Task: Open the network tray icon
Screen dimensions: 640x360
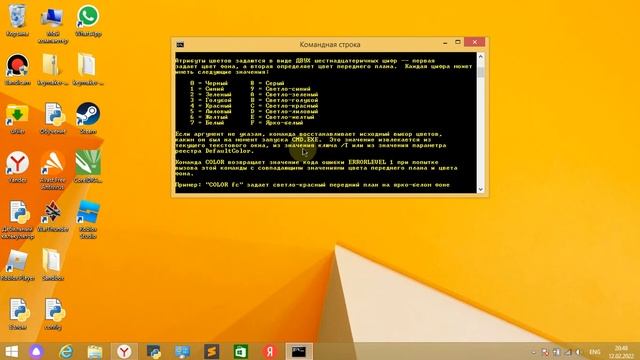Action: coord(568,352)
